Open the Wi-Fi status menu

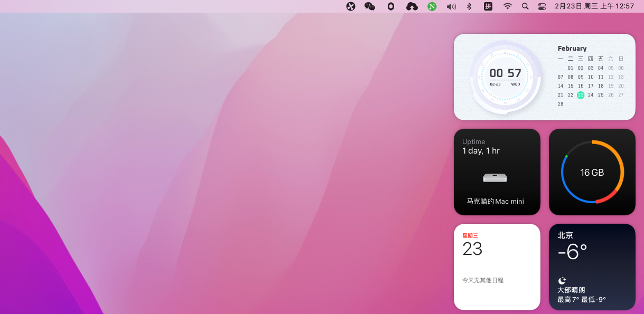click(508, 6)
